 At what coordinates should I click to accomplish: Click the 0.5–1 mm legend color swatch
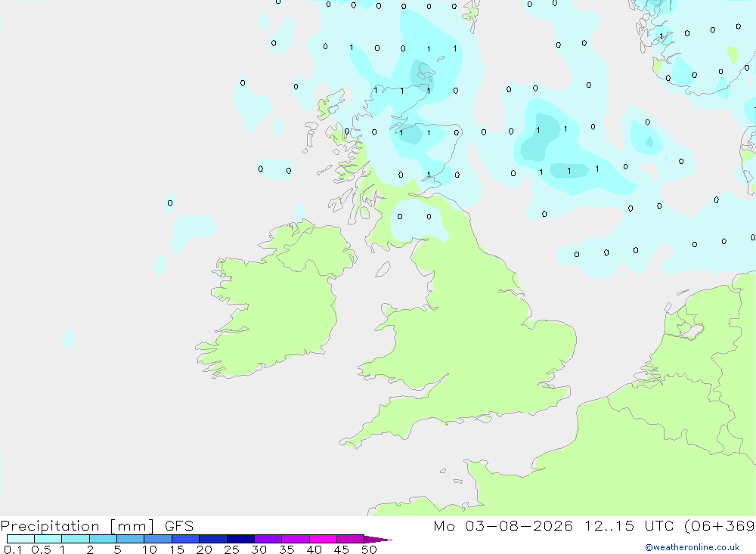(48, 539)
